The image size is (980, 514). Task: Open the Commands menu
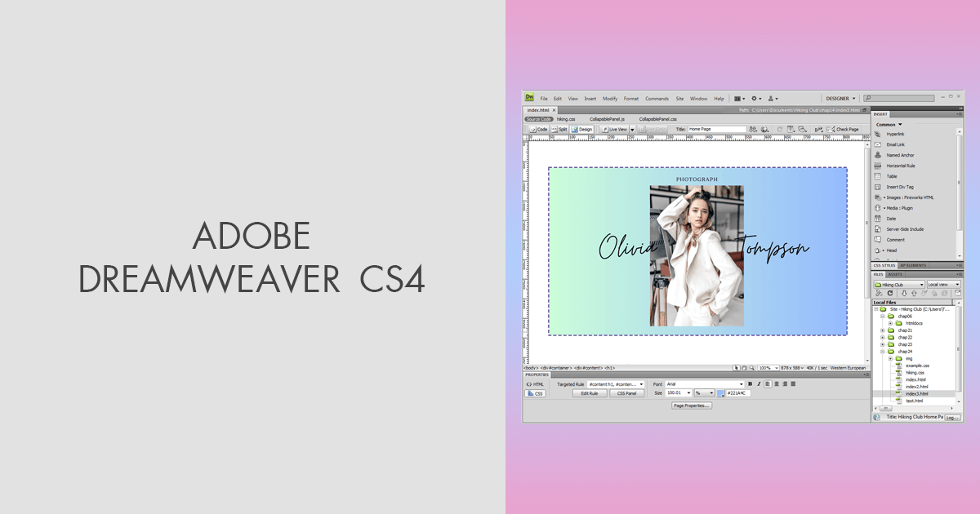pos(657,99)
